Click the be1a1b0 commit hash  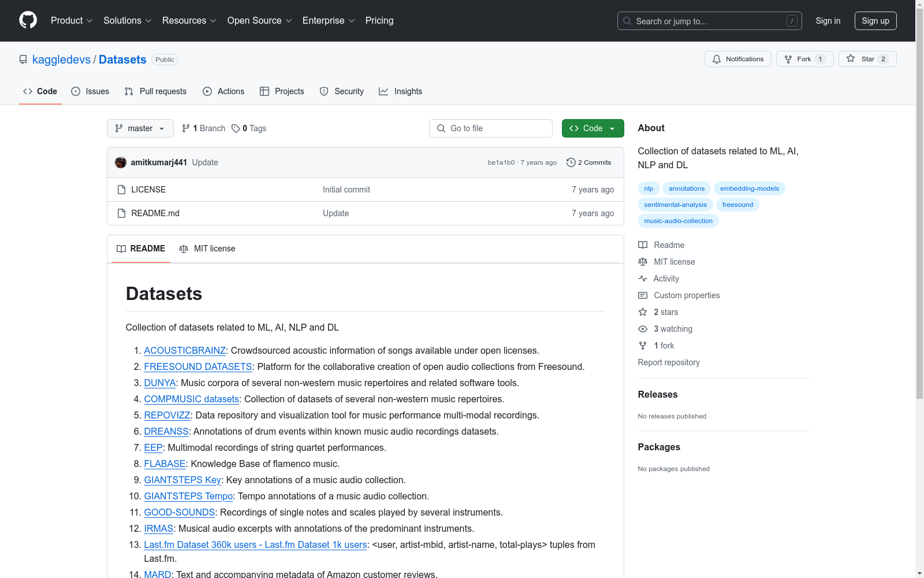click(501, 162)
